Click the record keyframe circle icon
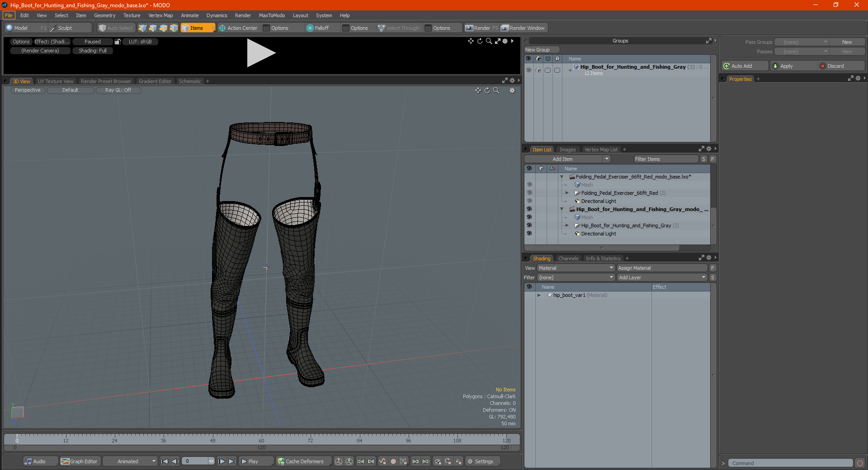The width and height of the screenshot is (868, 470). click(x=393, y=461)
